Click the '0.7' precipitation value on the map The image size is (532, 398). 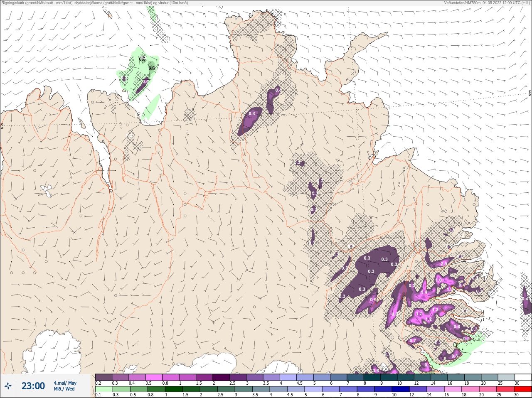(413, 341)
